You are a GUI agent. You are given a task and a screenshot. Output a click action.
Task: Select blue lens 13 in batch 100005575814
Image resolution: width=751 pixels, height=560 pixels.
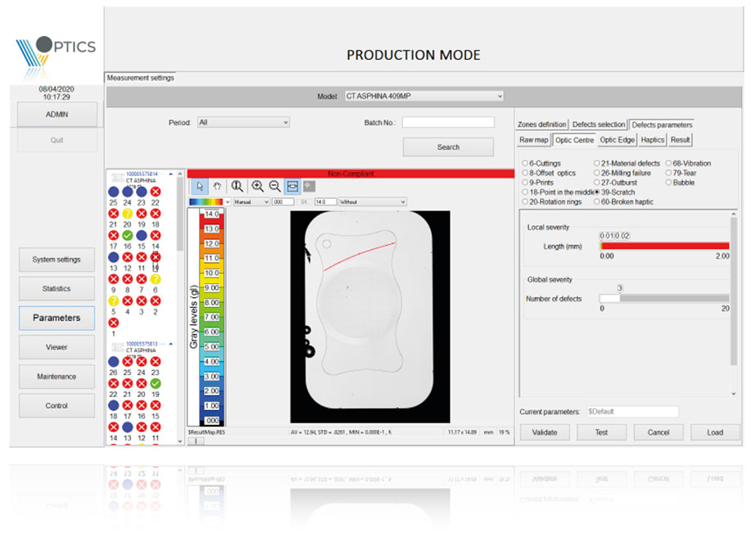pyautogui.click(x=114, y=257)
